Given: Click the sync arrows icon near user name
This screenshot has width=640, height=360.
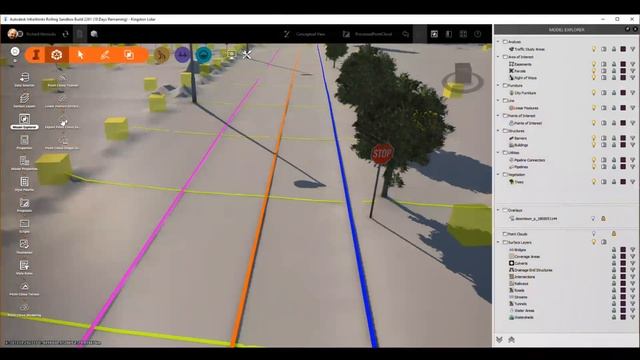Looking at the screenshot, I should (x=66, y=34).
